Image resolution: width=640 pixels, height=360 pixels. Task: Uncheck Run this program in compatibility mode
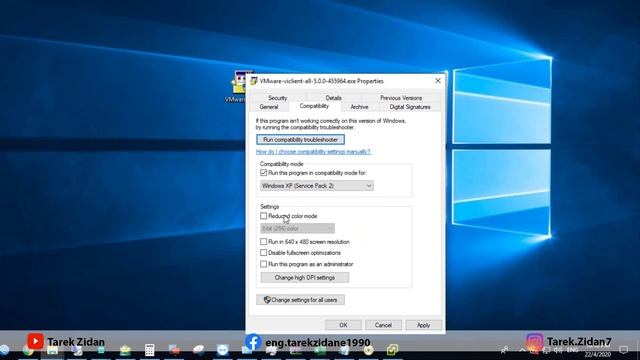click(x=264, y=173)
